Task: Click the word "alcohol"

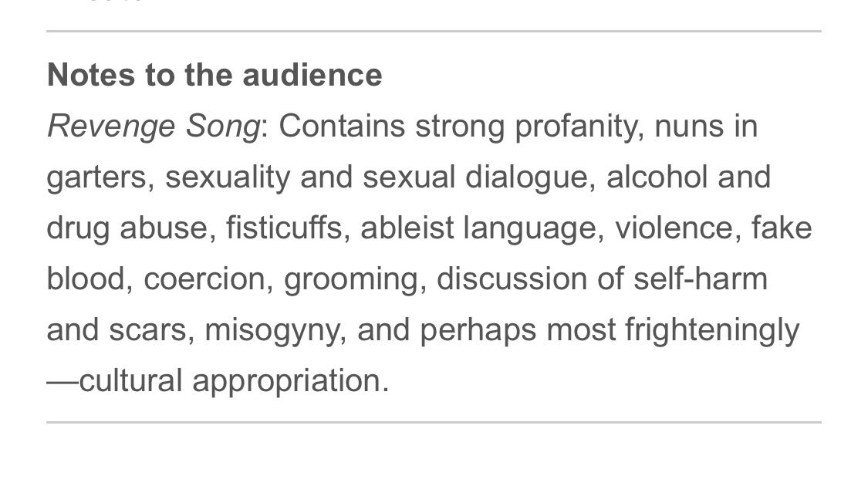Action: 657,177
